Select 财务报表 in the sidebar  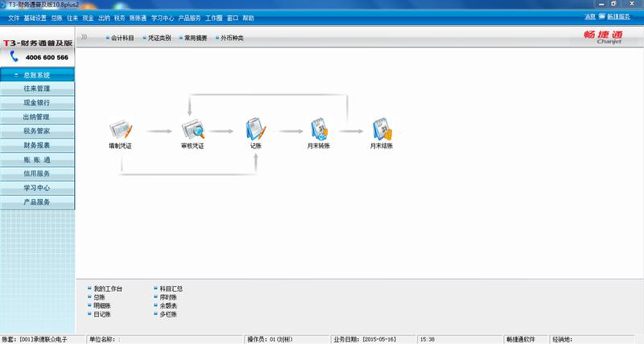coord(37,145)
